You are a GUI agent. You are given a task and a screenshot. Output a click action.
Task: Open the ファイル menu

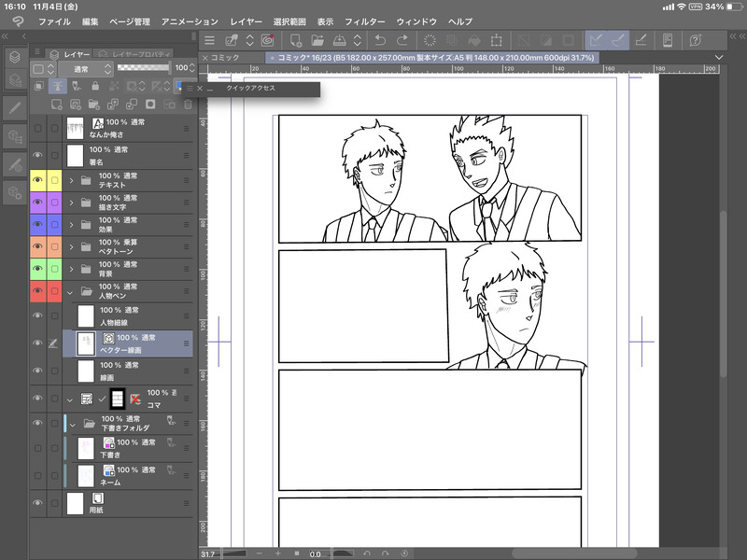point(54,21)
